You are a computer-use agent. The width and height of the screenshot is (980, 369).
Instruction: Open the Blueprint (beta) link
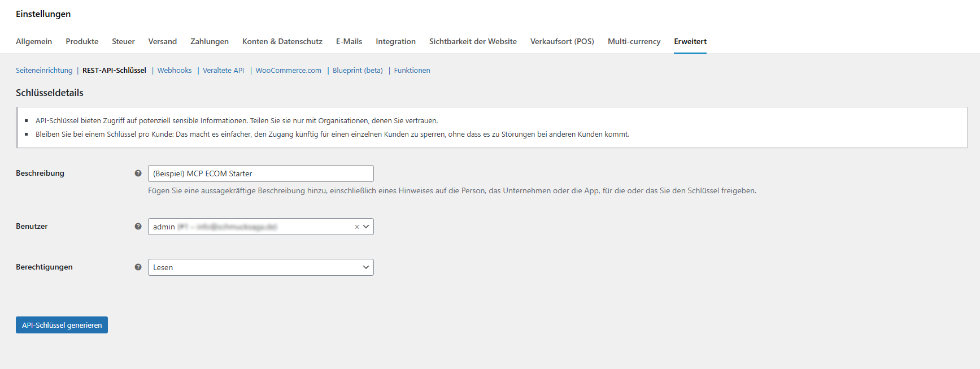tap(358, 71)
